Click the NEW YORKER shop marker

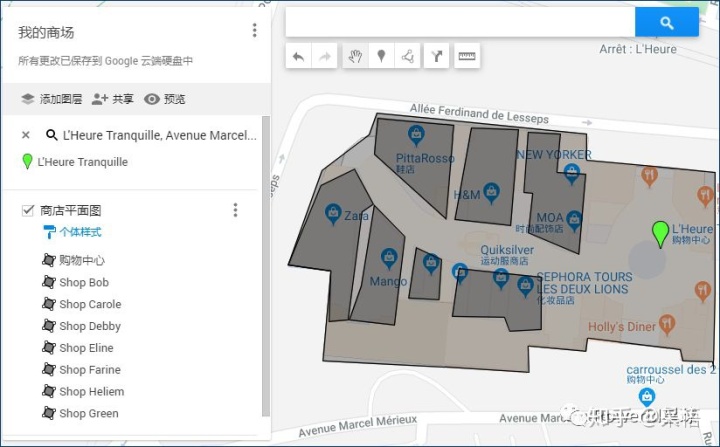point(572,173)
